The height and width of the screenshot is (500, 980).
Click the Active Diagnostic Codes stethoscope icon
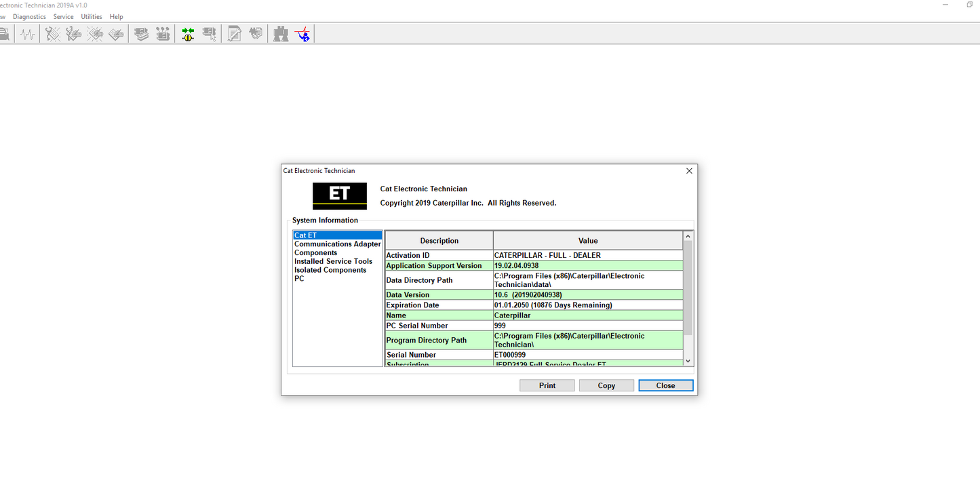pyautogui.click(x=53, y=34)
